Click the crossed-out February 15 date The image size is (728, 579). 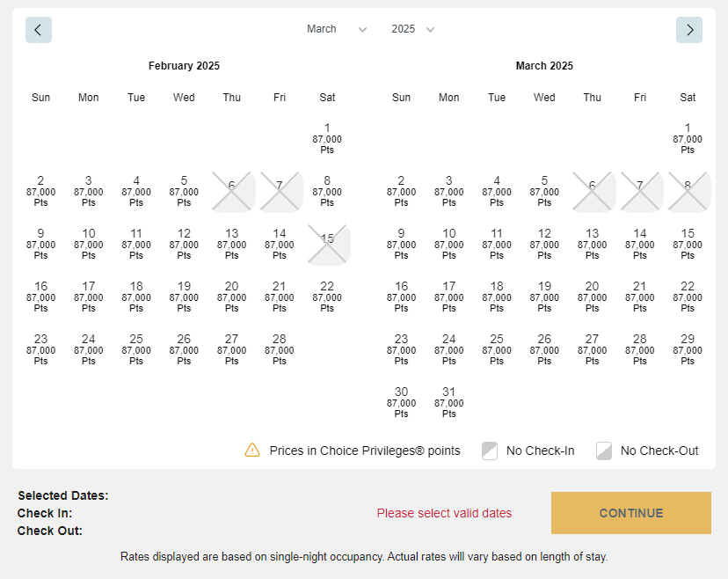pyautogui.click(x=328, y=242)
